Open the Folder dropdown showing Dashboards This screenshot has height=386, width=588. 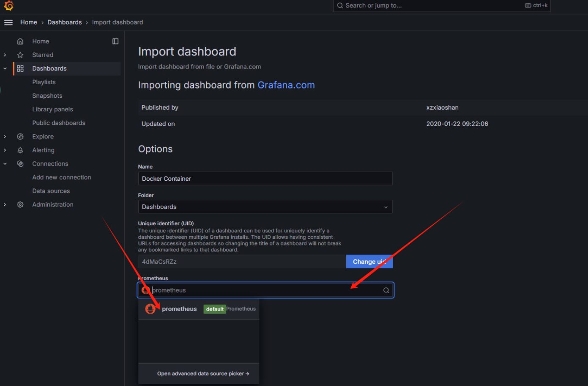[265, 207]
